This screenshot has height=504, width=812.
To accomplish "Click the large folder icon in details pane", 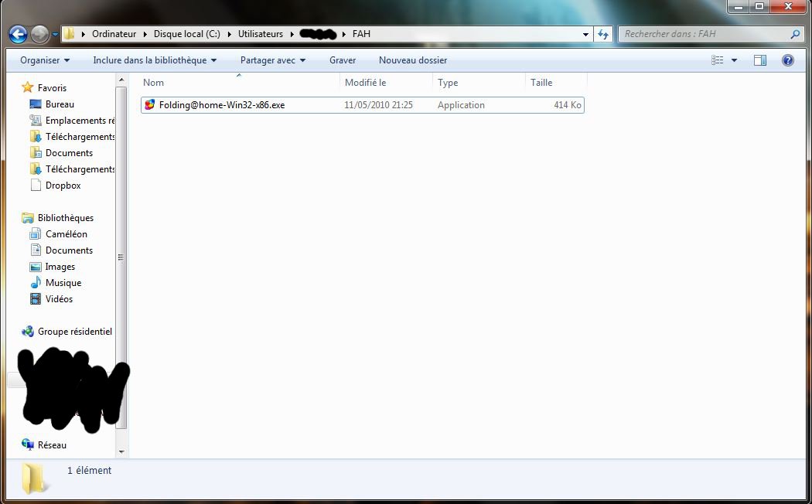I will coord(34,478).
